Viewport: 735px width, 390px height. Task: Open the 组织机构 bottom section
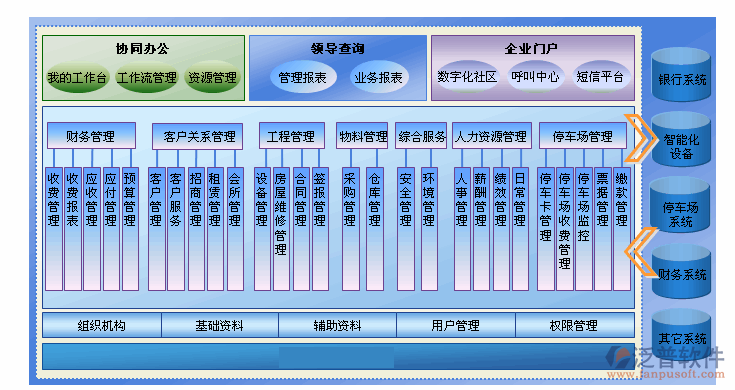tap(102, 325)
